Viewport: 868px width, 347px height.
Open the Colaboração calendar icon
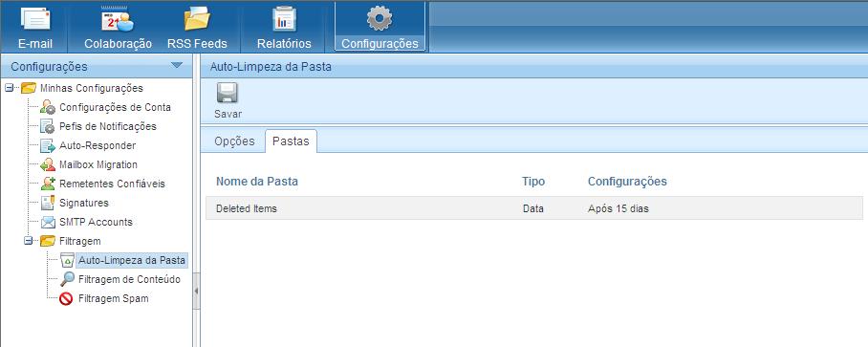(x=118, y=19)
